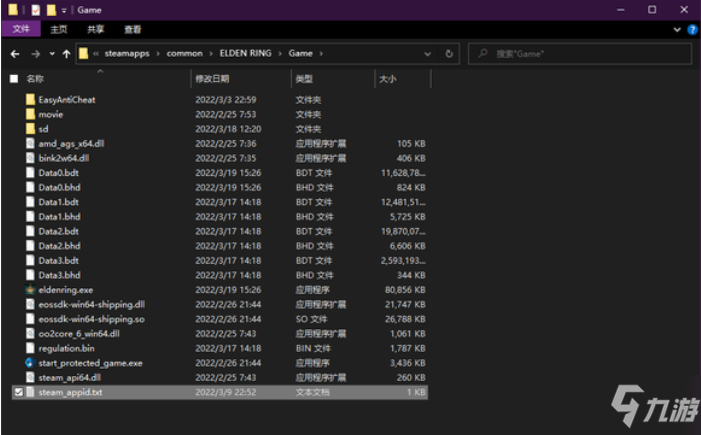The height and width of the screenshot is (435, 701).
Task: Click the Game search box
Action: point(579,54)
